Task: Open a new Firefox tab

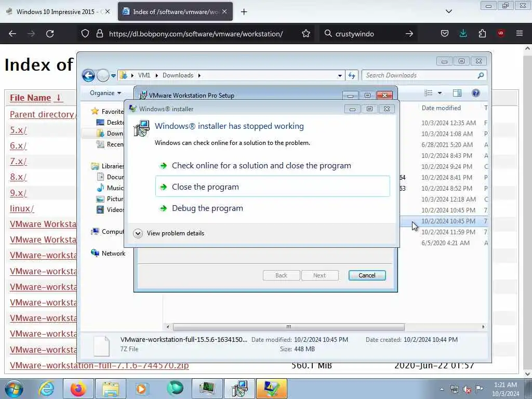Action: (244, 12)
